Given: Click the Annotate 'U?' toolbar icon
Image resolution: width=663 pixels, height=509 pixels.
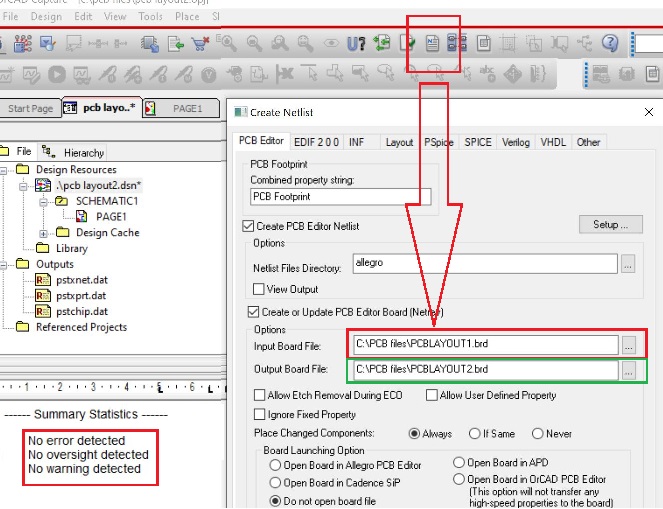Looking at the screenshot, I should point(356,44).
